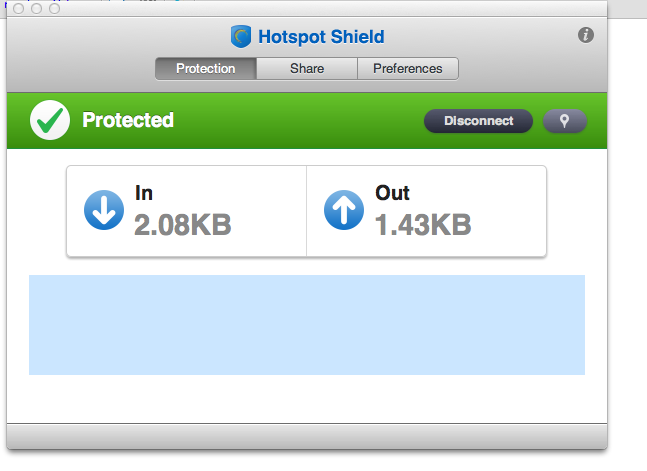Switch to the Protection tab

205,69
